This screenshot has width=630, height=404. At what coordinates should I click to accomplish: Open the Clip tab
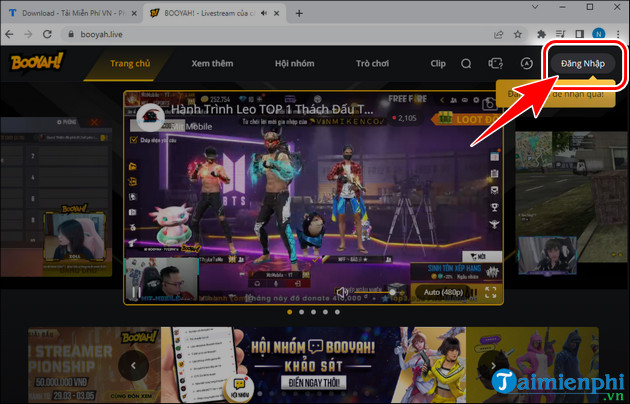(438, 63)
